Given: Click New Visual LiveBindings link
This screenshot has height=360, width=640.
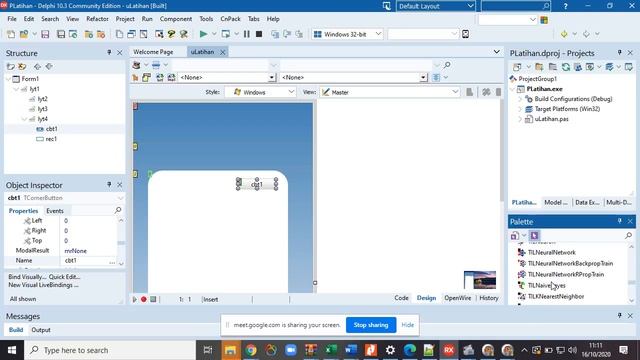Looking at the screenshot, I should click(43, 285).
